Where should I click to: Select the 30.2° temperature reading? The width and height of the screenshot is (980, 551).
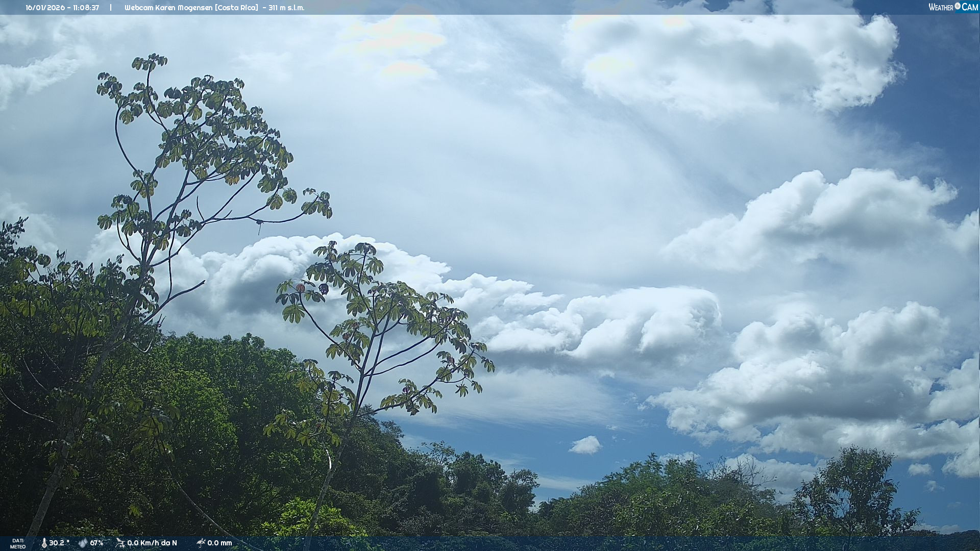click(59, 543)
